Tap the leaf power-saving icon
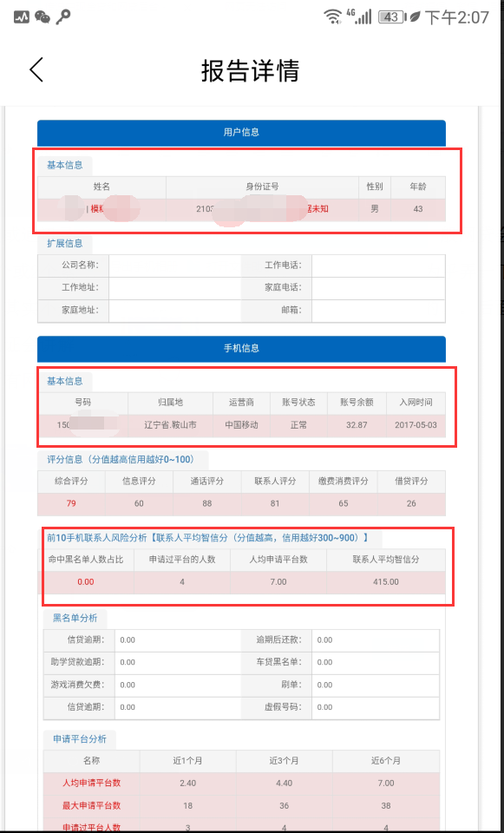The image size is (504, 833). (416, 17)
